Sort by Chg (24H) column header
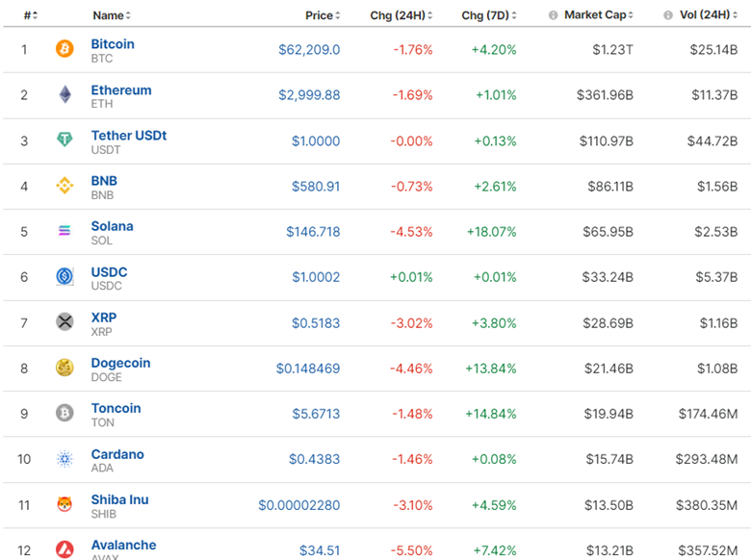This screenshot has height=560, width=751. click(401, 15)
